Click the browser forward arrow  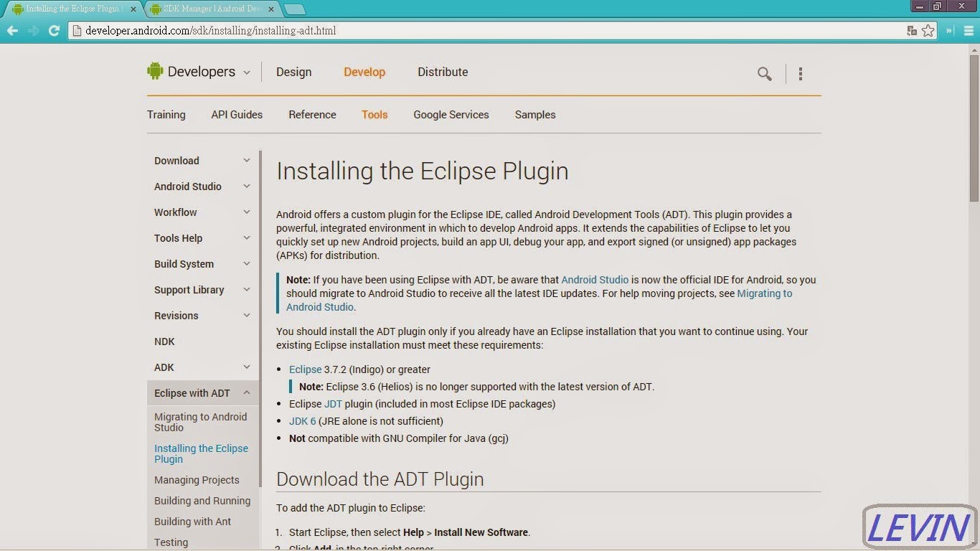pos(33,31)
